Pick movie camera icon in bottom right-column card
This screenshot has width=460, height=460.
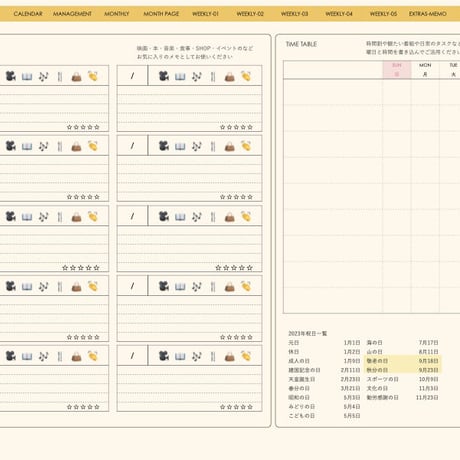pyautogui.click(x=164, y=356)
